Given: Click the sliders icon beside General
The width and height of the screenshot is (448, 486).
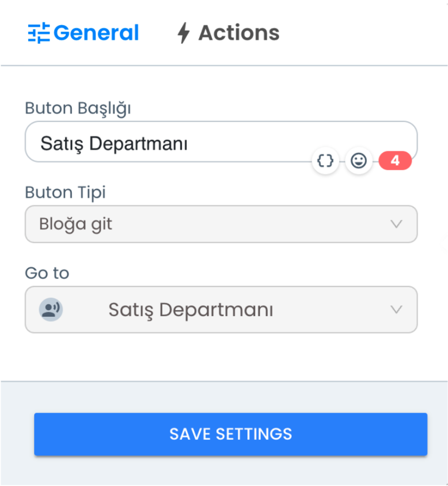Looking at the screenshot, I should 39,33.
